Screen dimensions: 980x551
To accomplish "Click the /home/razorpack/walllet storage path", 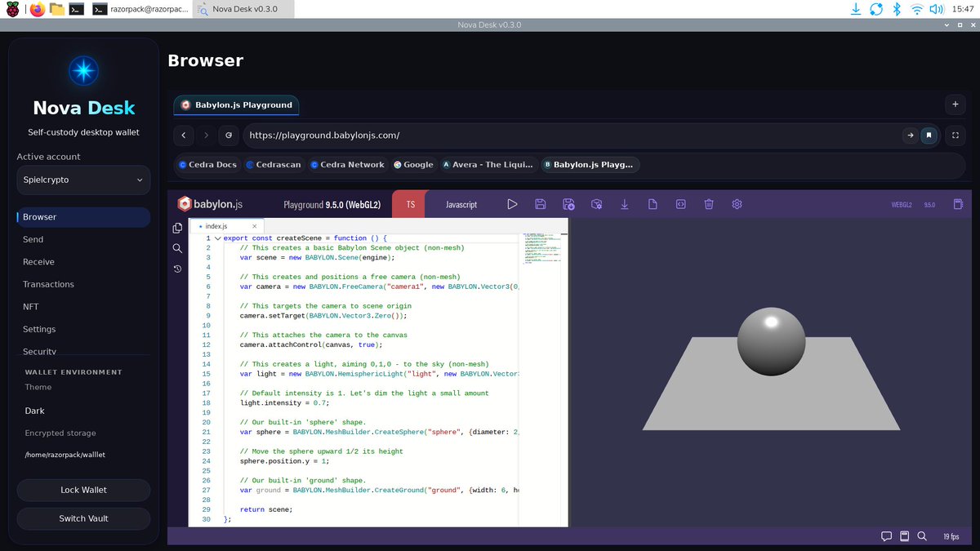I will [65, 455].
